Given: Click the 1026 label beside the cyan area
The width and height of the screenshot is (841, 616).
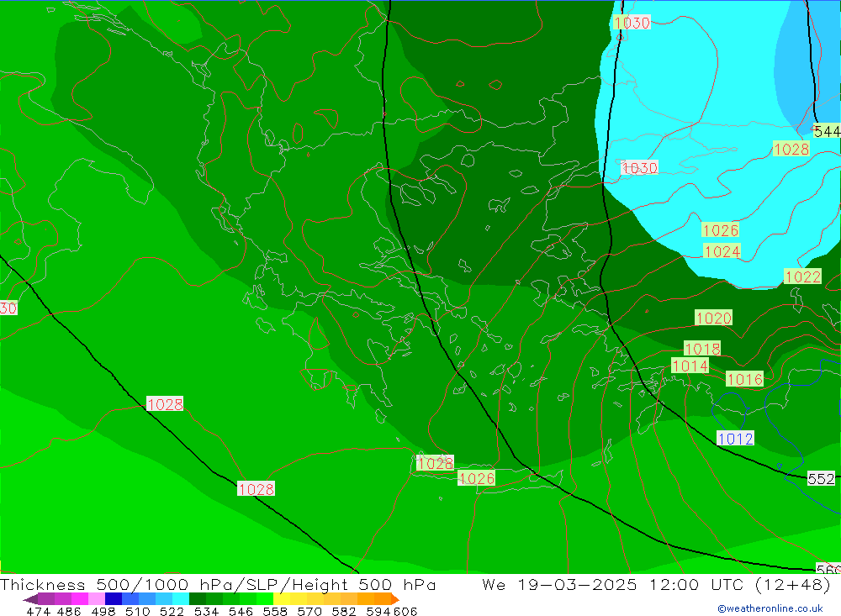Looking at the screenshot, I should pyautogui.click(x=721, y=230).
